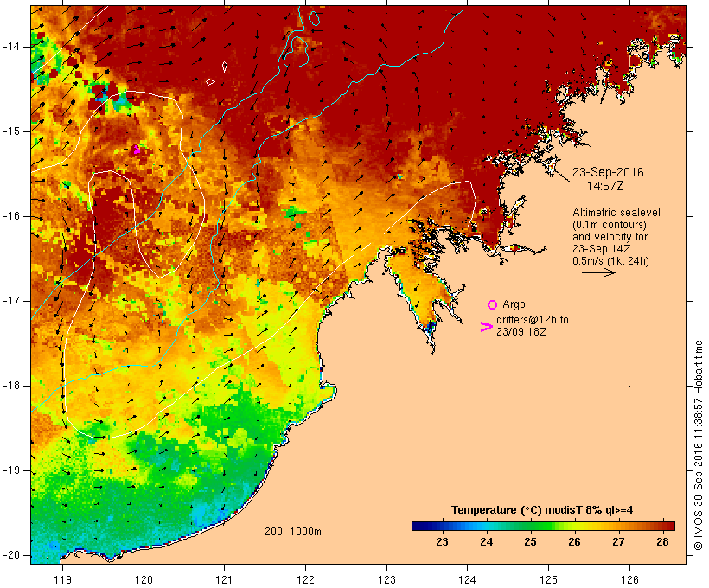
Task: Click the 'drifters@12h to' legend label
Action: point(533,320)
